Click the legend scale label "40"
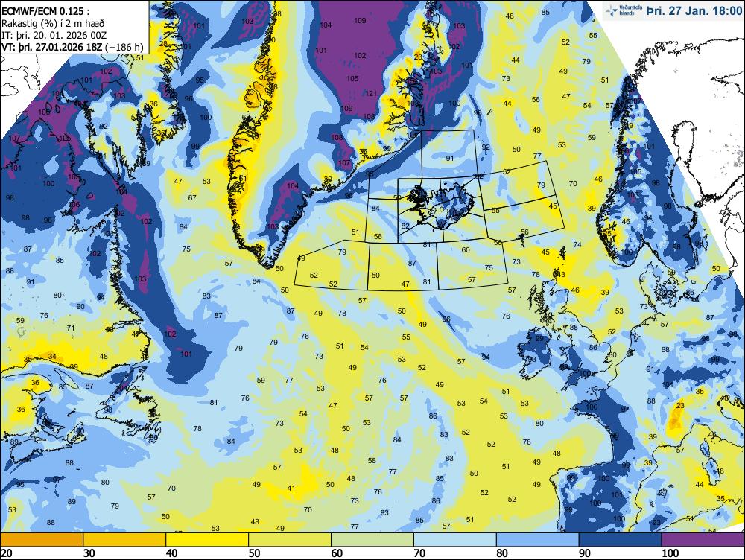The image size is (745, 560). 171,553
